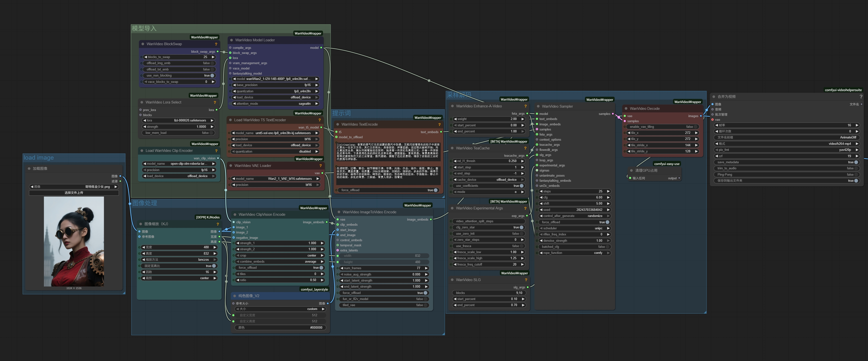Click the 选择文件上传 upload button
The image size is (868, 361).
[x=74, y=193]
